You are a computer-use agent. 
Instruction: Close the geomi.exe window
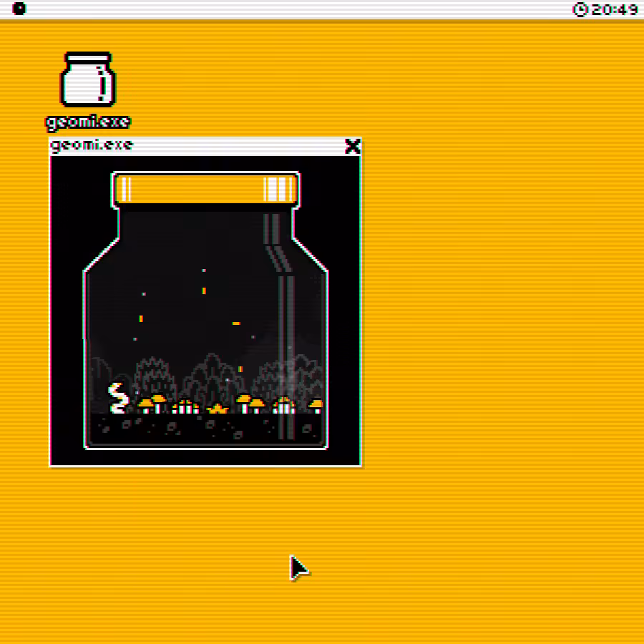click(x=352, y=146)
